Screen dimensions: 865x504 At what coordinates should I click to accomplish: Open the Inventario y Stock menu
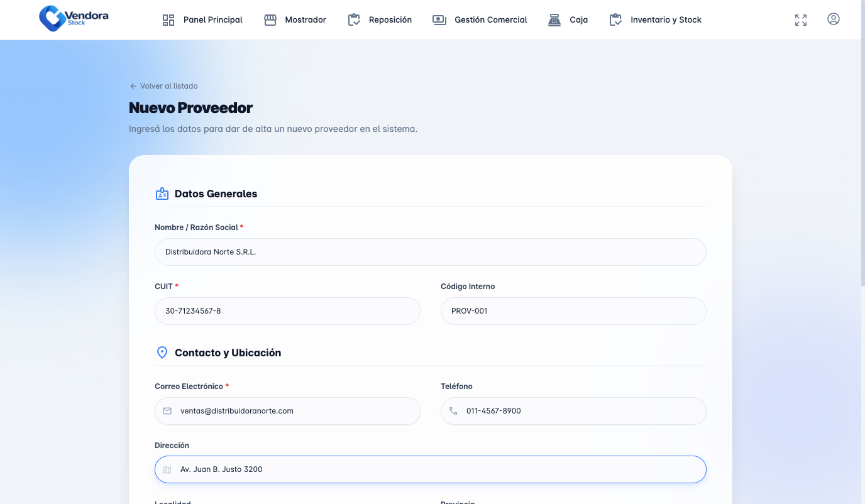[656, 20]
